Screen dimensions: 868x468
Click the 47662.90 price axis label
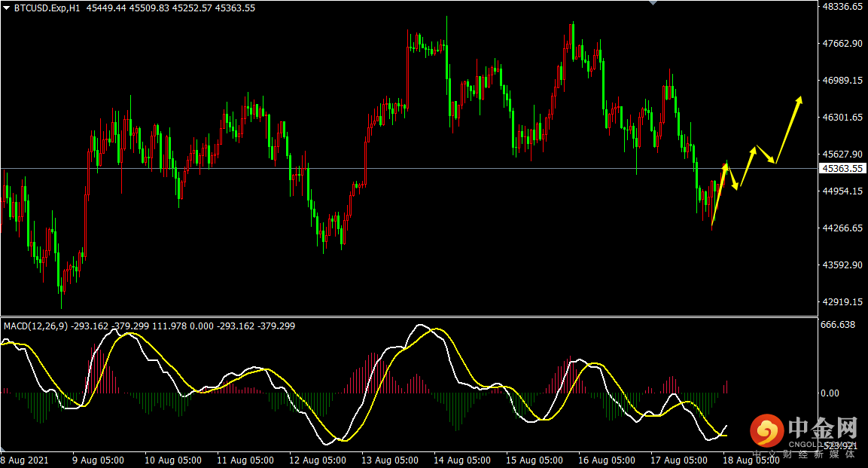pos(841,44)
